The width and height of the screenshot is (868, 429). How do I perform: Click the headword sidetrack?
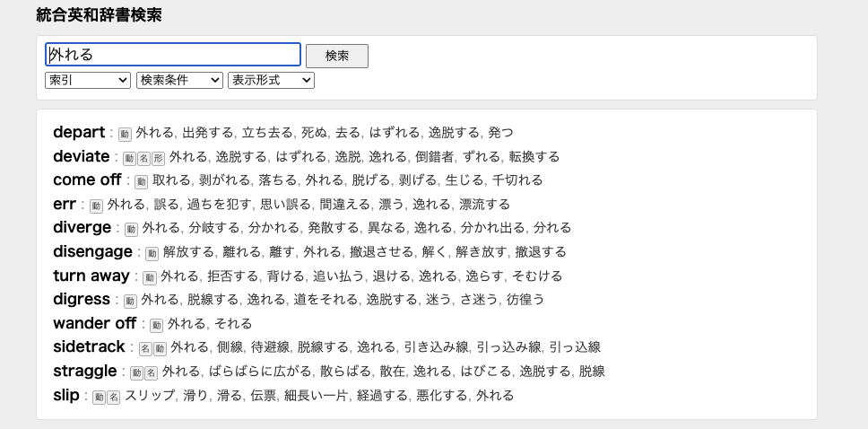(89, 347)
